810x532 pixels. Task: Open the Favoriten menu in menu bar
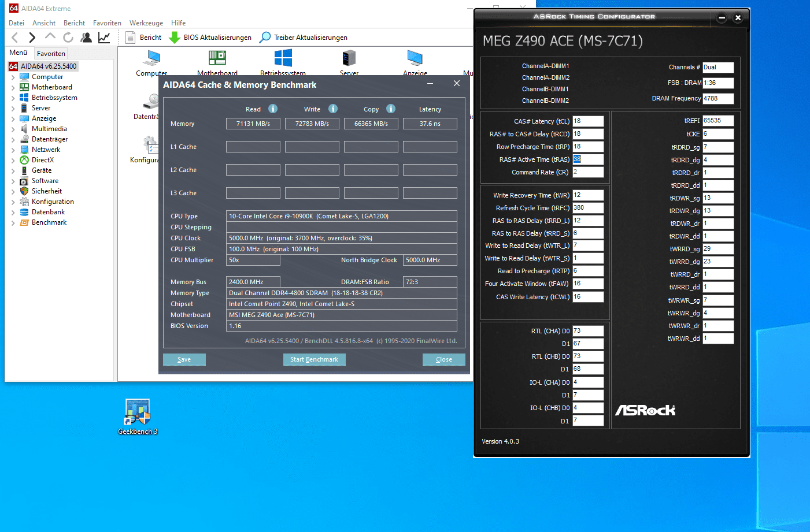click(x=107, y=23)
